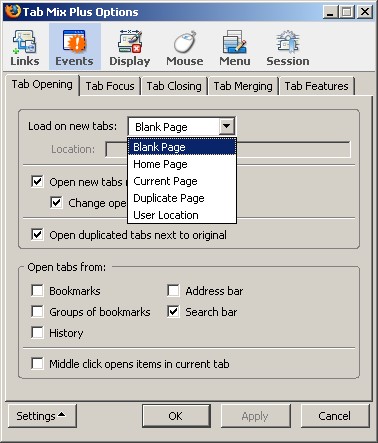
Task: Click the Firefox icon in title bar
Action: tap(13, 12)
